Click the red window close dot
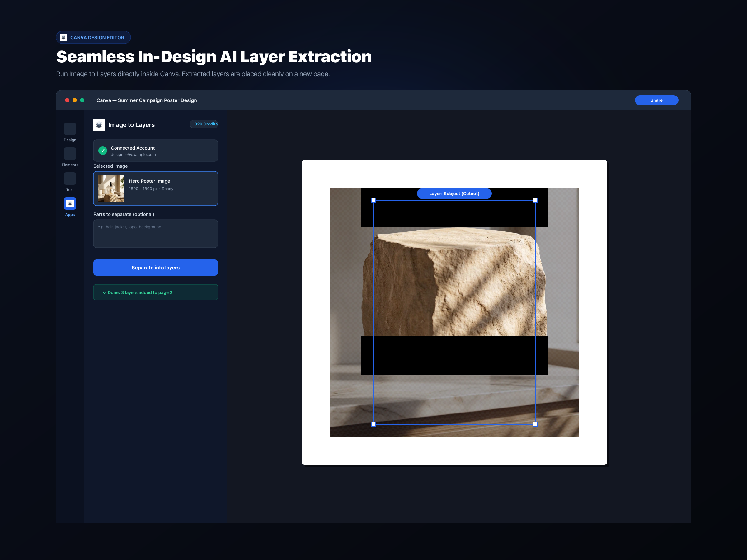This screenshot has height=560, width=747. [x=67, y=100]
